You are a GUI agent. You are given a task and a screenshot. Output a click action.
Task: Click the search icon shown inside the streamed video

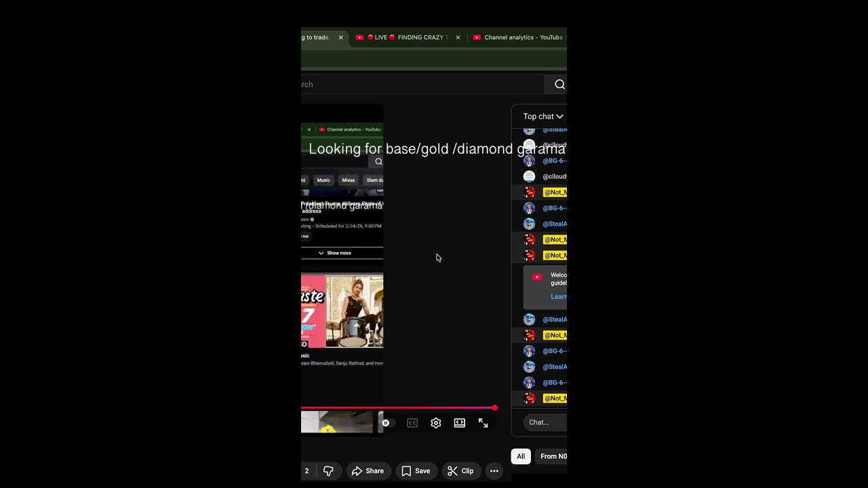(378, 161)
